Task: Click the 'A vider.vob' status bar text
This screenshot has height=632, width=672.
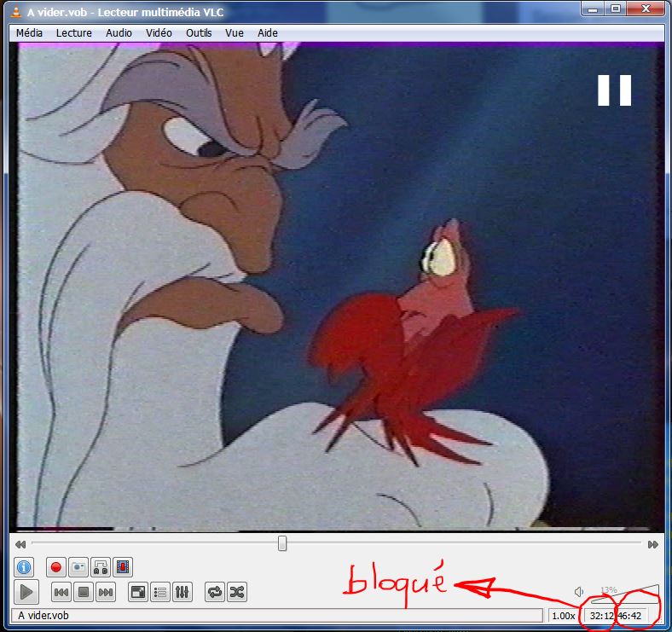Action: [x=43, y=616]
